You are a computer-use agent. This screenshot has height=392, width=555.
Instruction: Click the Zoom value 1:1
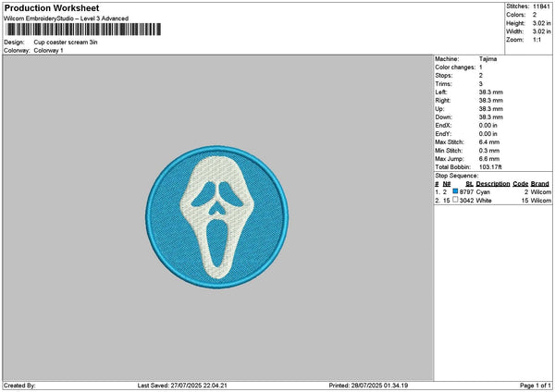tap(536, 40)
